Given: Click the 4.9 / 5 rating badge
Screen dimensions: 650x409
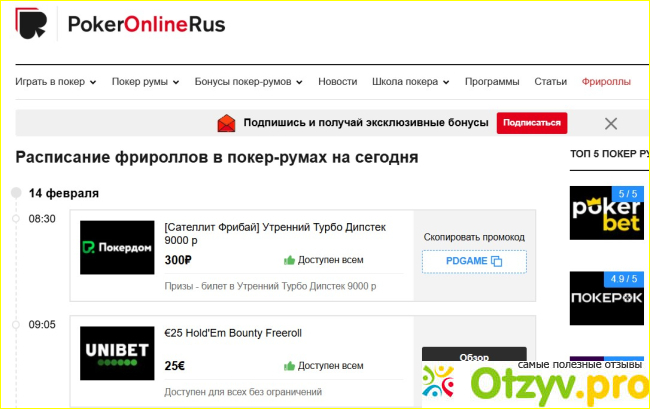Looking at the screenshot, I should click(623, 279).
